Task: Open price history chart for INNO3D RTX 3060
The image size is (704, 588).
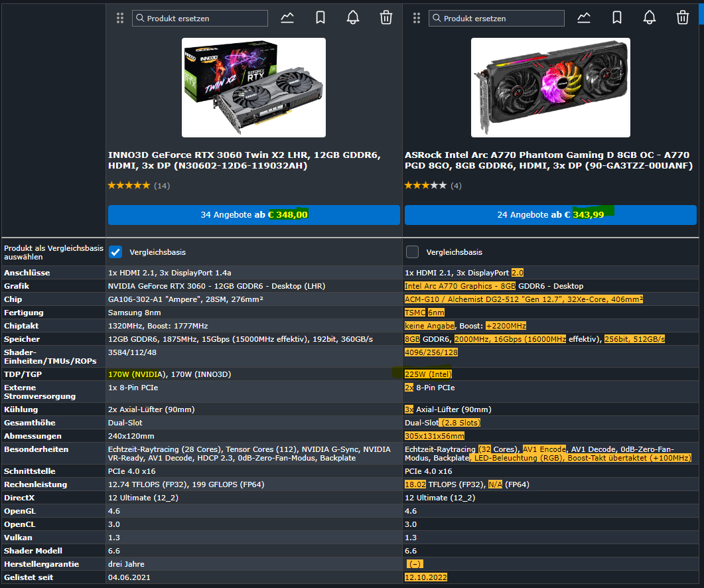Action: (x=287, y=18)
